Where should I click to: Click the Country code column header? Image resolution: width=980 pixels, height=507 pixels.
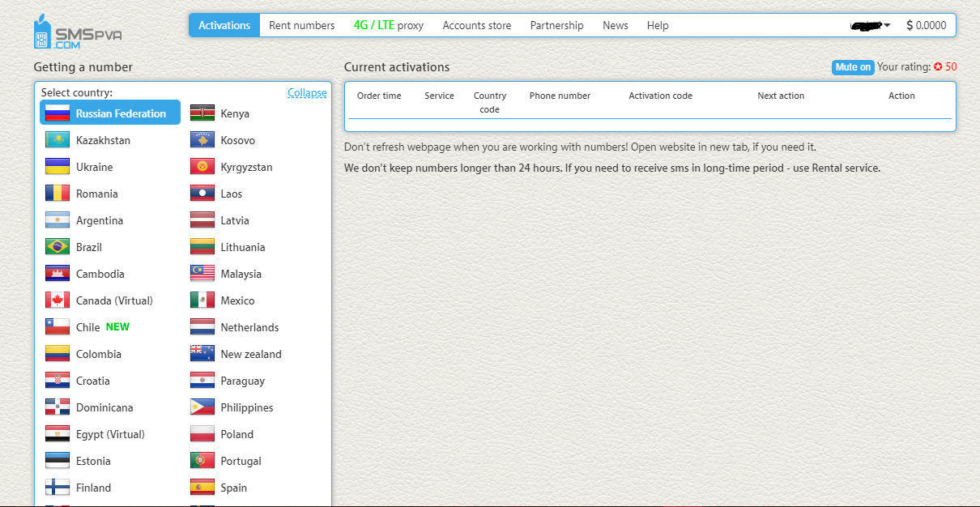(x=490, y=102)
